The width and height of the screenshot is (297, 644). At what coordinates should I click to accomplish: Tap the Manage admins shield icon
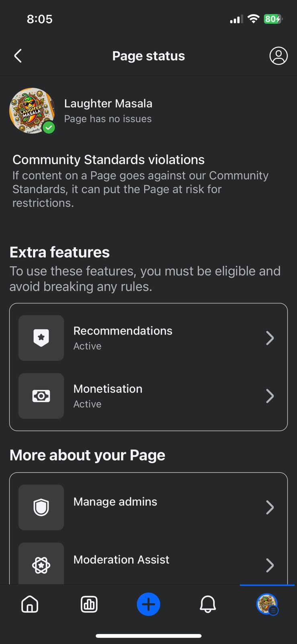click(41, 507)
